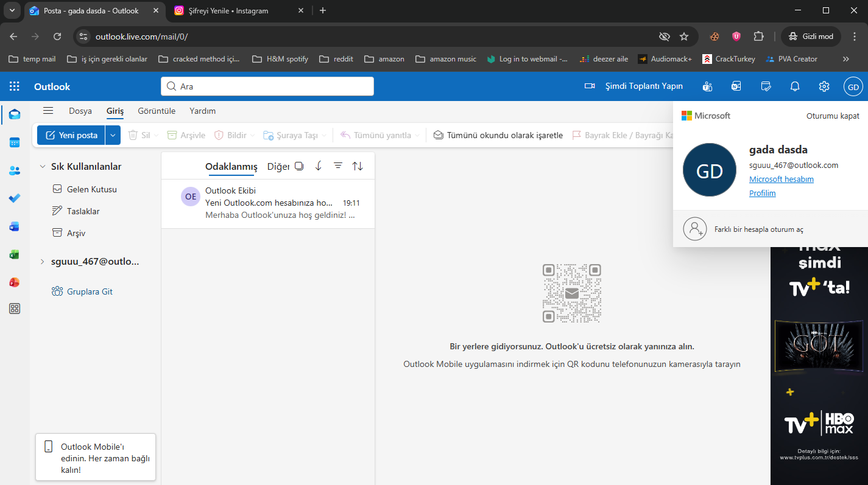Collapse the Sık Kullanılanlar folder group
Image resolution: width=868 pixels, height=485 pixels.
point(43,166)
